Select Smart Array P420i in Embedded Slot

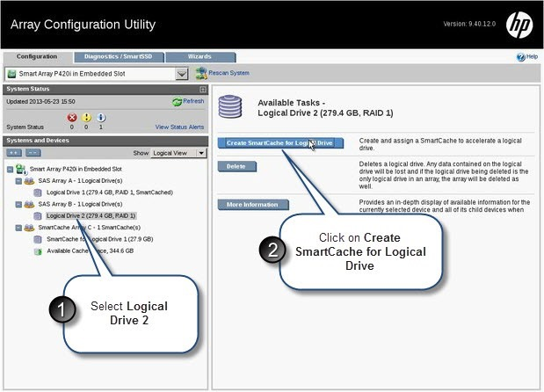click(76, 169)
